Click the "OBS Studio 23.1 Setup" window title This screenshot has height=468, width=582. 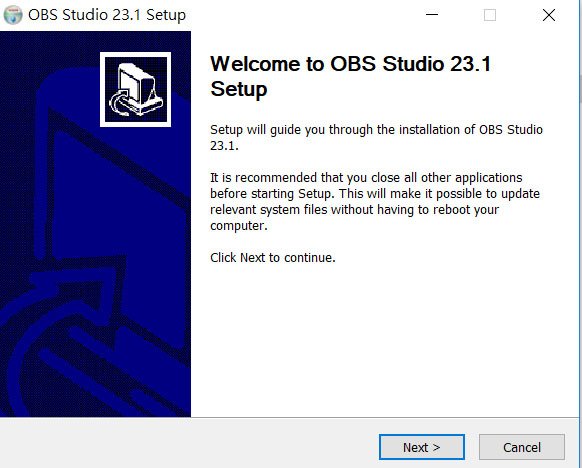tap(107, 15)
